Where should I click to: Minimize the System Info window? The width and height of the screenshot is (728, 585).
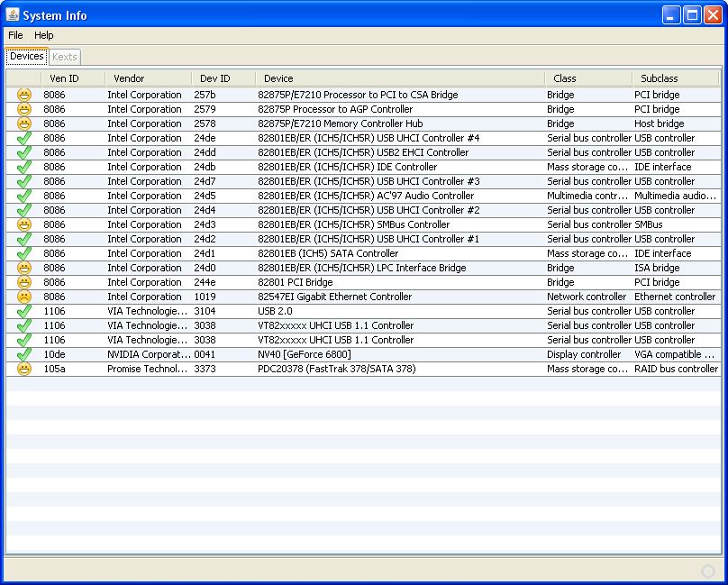(670, 15)
